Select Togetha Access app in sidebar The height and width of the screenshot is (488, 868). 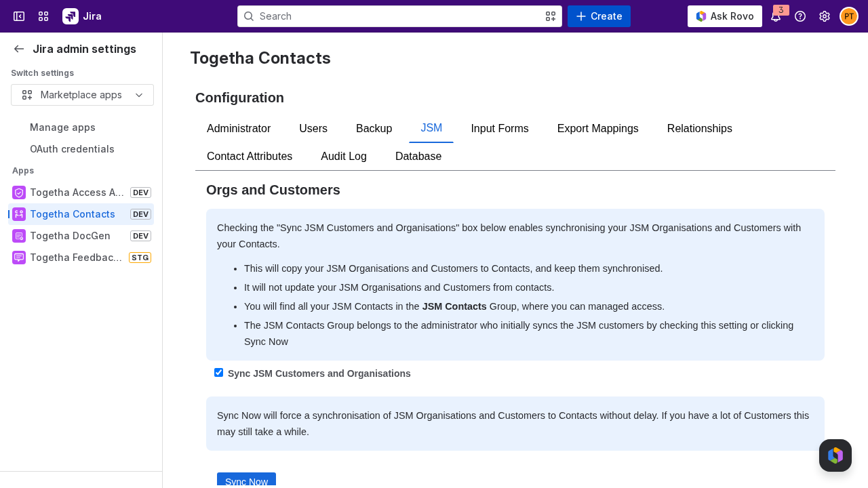pyautogui.click(x=81, y=192)
